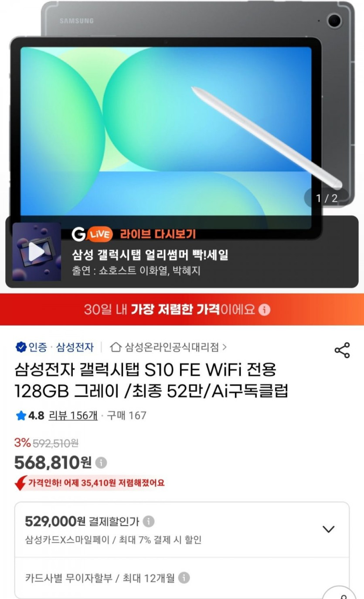
Task: Tap the Galaxy Tab product image
Action: [182, 109]
